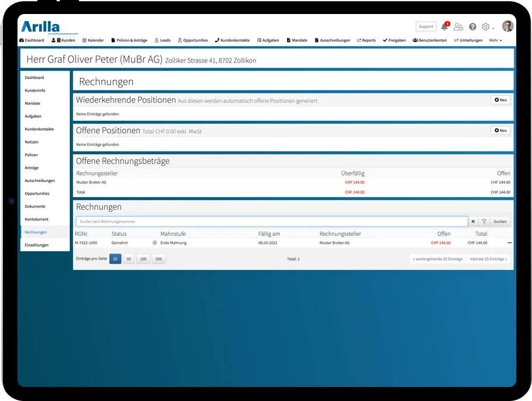The width and height of the screenshot is (532, 401).
Task: Open Aufgaben in top navigation
Action: tap(268, 40)
